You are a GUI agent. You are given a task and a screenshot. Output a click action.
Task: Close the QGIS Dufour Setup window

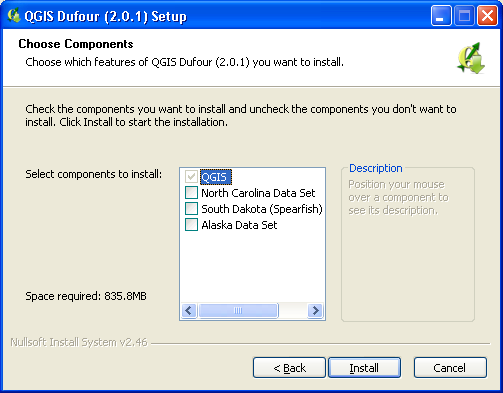point(487,15)
